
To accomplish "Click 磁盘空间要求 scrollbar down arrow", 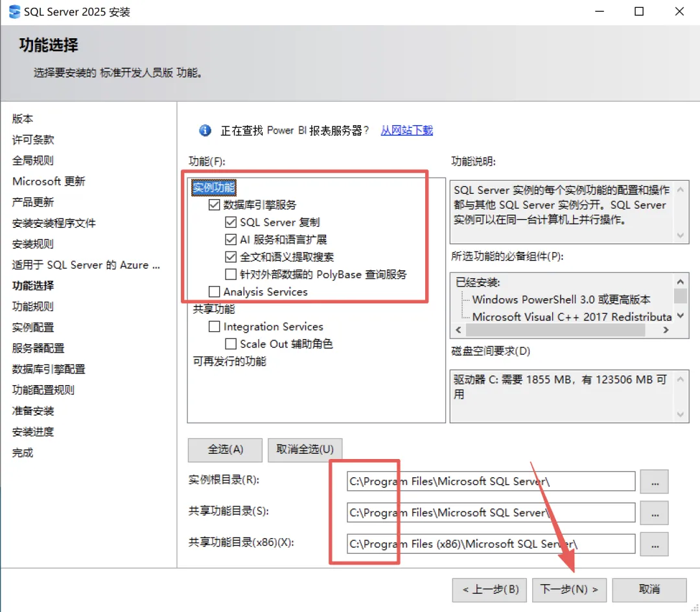I will point(681,414).
